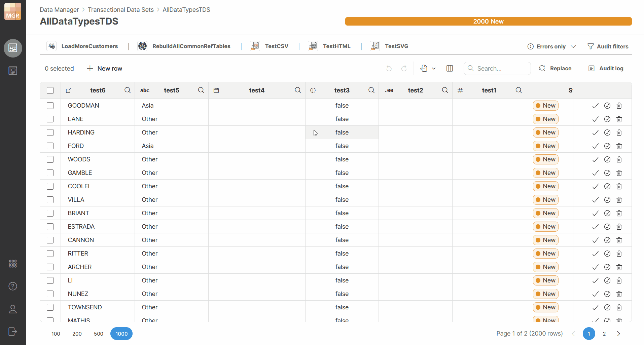Navigate to Transactional Data Sets breadcrumb
Viewport: 644px width, 345px height.
click(x=120, y=9)
